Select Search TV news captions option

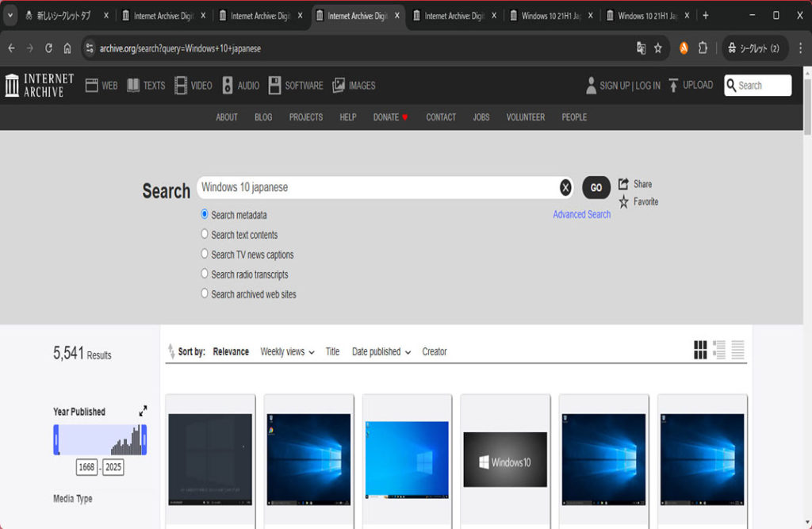[x=205, y=254]
